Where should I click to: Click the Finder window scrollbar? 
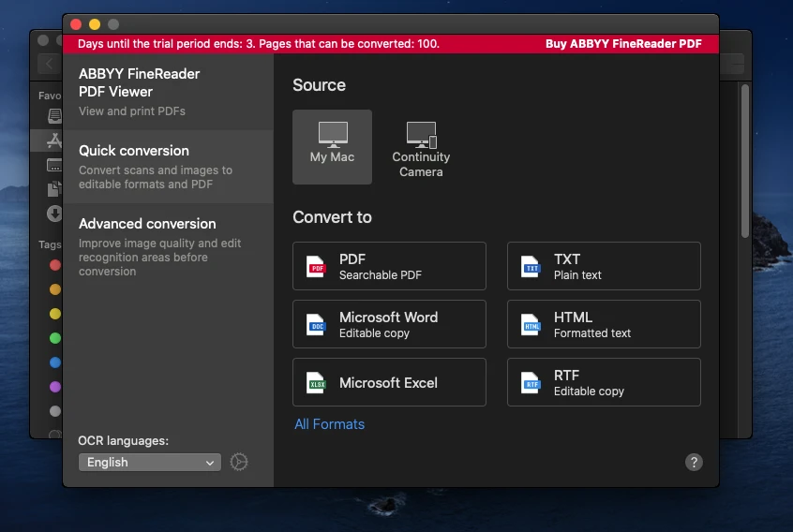(x=745, y=159)
